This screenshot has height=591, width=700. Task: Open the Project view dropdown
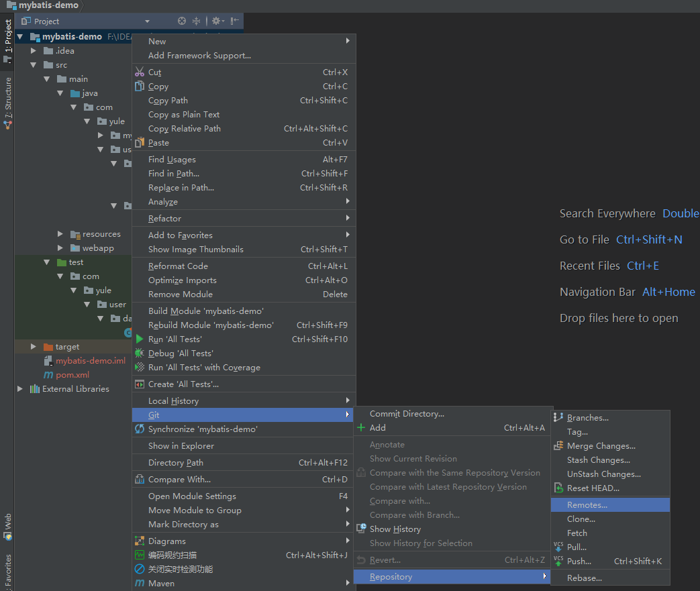pyautogui.click(x=147, y=21)
